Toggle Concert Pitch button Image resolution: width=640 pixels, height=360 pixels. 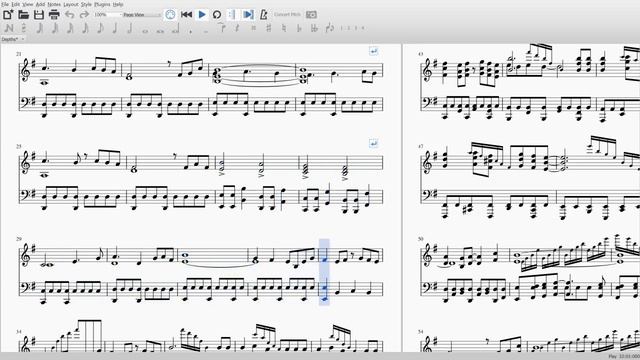[287, 15]
